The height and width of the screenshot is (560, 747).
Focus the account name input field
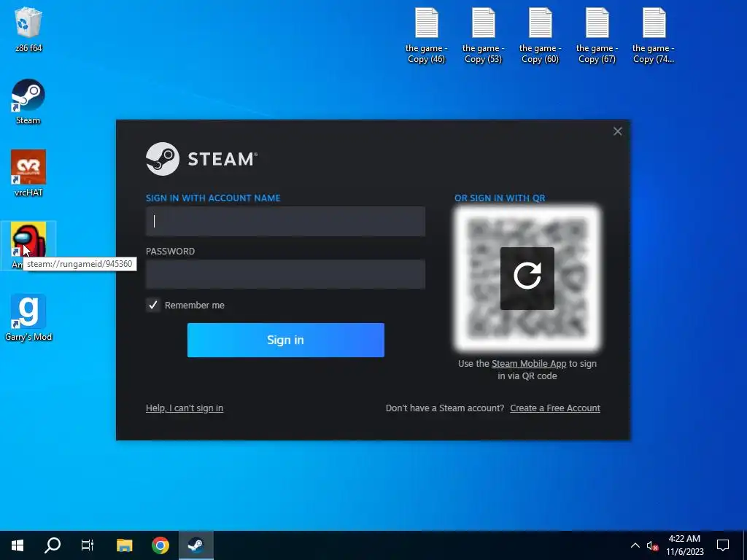285,222
